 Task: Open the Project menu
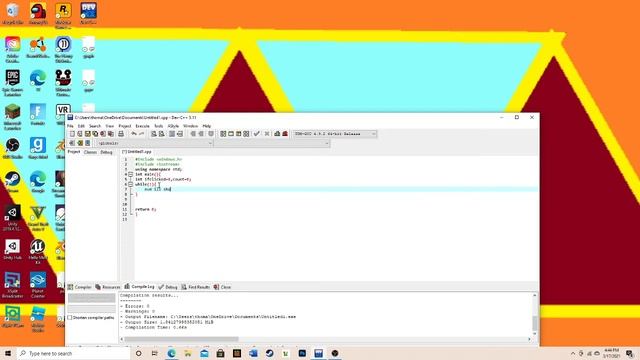pos(125,126)
